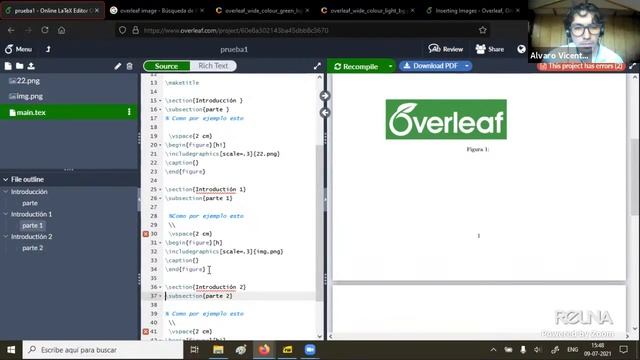Click the globe icon in top bar
The width and height of the screenshot is (640, 360).
(521, 49)
